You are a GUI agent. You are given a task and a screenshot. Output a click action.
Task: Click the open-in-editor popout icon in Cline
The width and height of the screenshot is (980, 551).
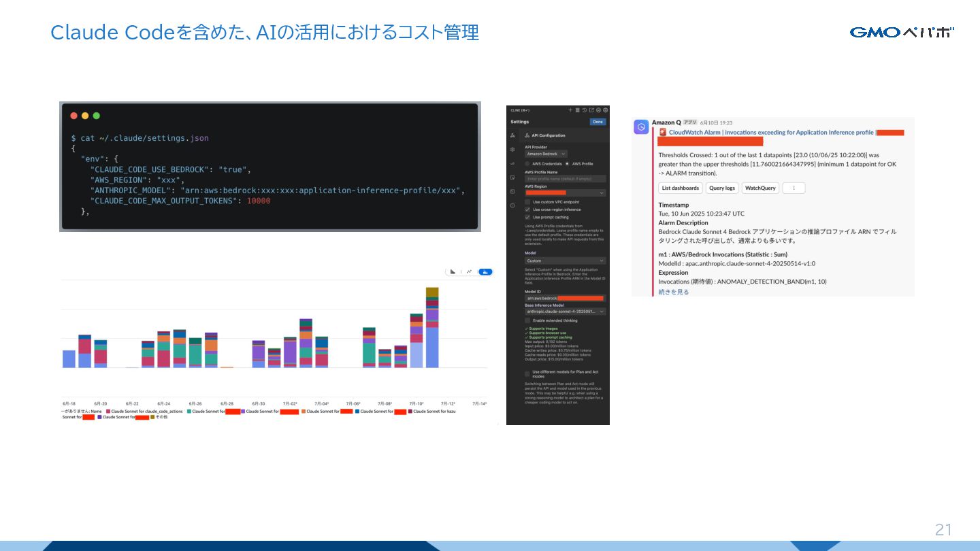coord(591,110)
